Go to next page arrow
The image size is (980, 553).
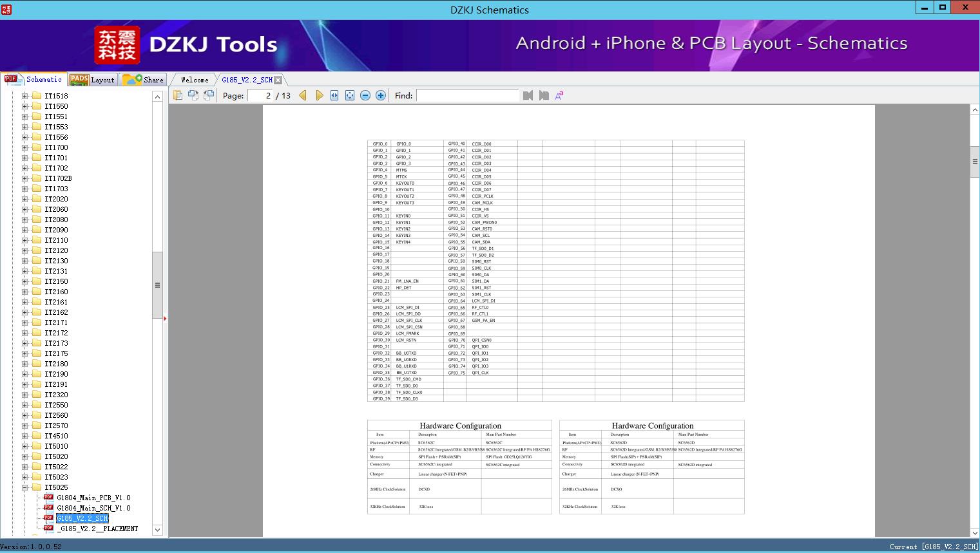click(319, 95)
